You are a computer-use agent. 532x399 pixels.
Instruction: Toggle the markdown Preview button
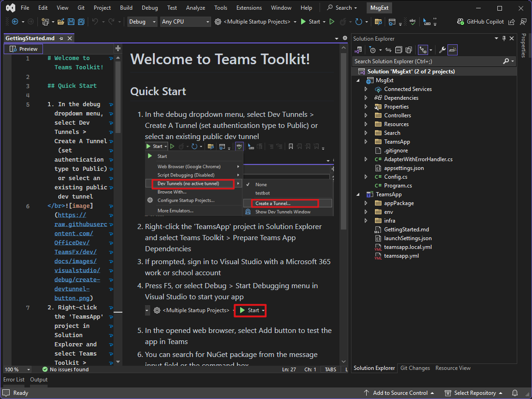(x=24, y=49)
